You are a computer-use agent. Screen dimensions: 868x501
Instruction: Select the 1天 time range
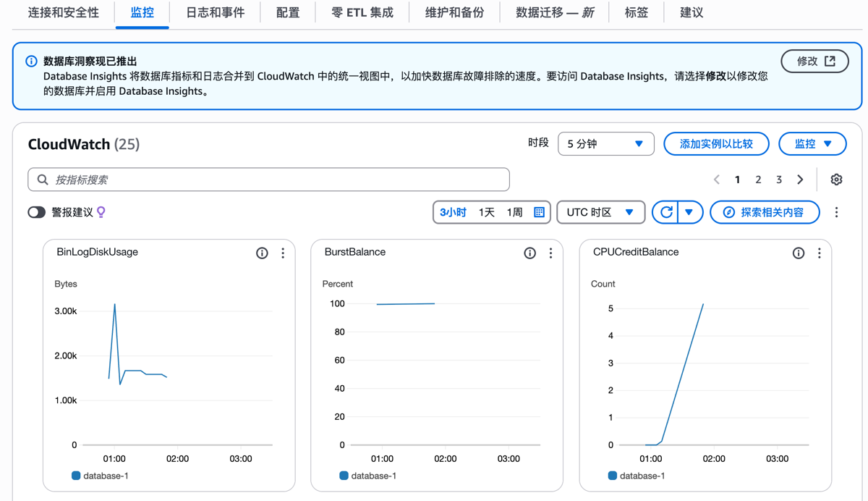[x=487, y=212]
